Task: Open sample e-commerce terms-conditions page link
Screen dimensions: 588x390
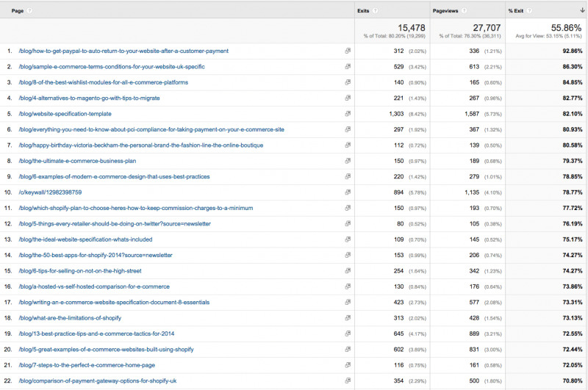Action: [x=112, y=67]
